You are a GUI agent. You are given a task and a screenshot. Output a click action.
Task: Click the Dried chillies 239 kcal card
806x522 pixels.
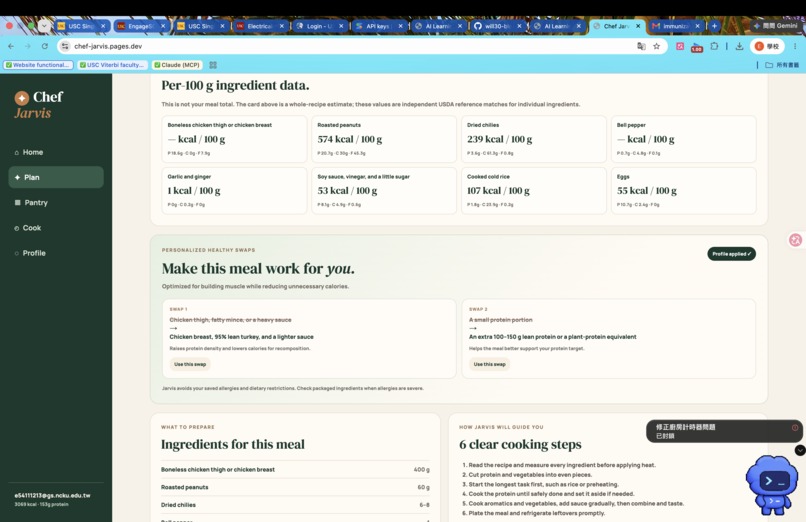point(534,139)
